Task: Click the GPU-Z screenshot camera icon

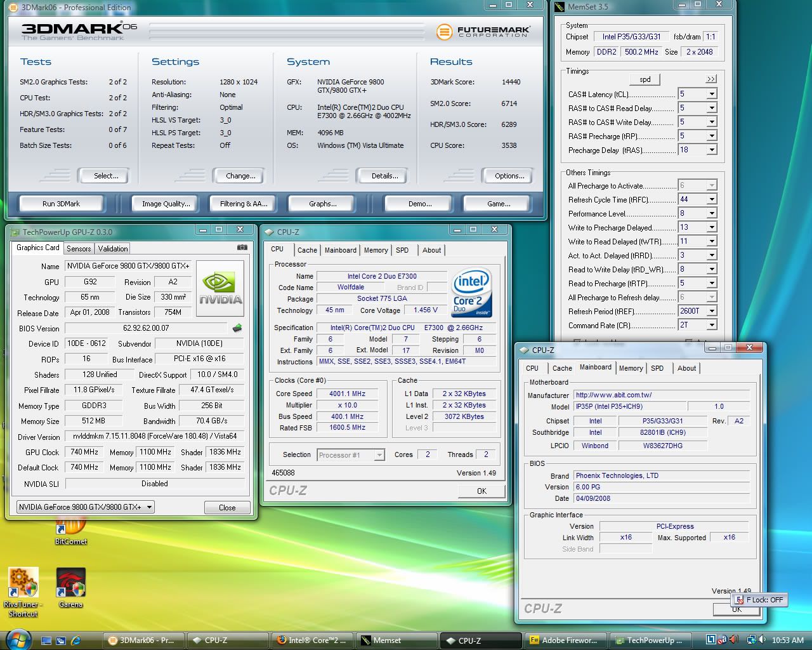Action: pos(242,248)
